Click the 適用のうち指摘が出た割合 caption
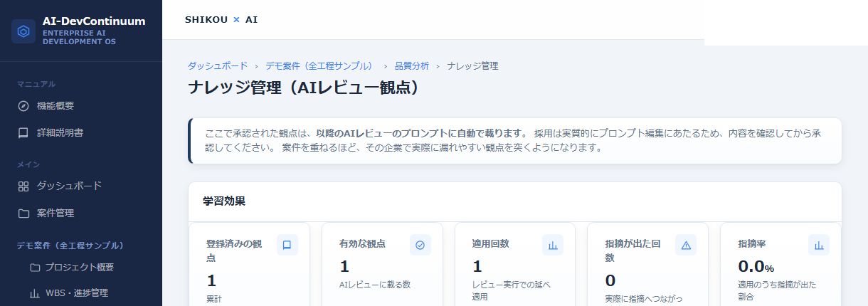The image size is (868, 306). (778, 290)
